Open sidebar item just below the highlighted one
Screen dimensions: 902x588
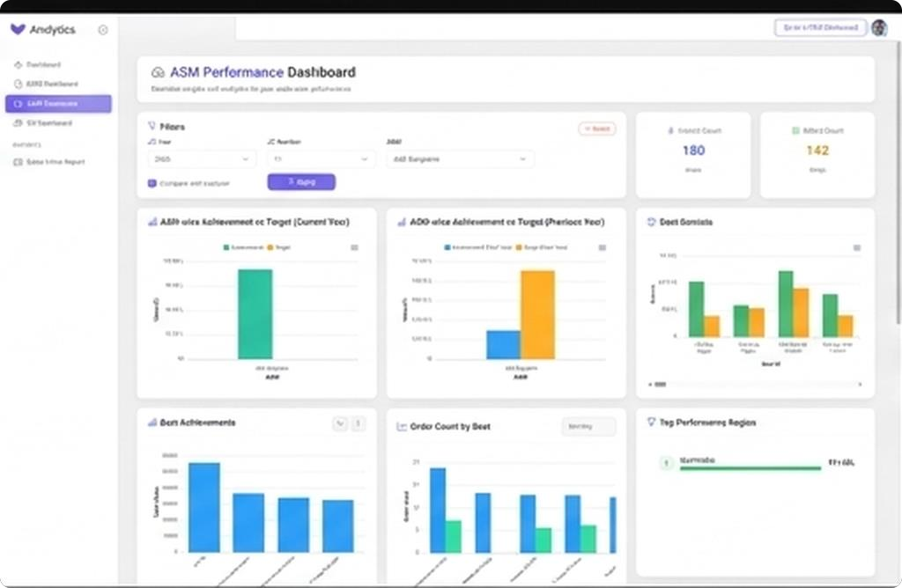(59, 123)
